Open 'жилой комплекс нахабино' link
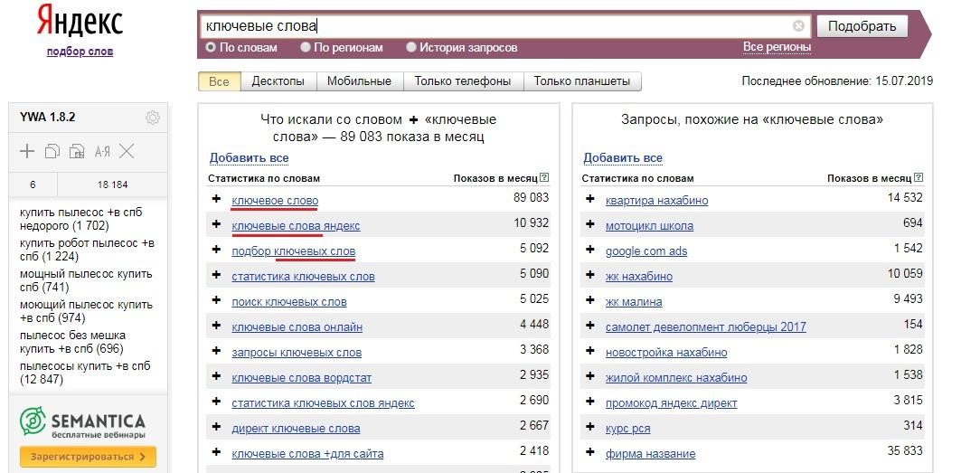Image resolution: width=980 pixels, height=473 pixels. point(676,377)
